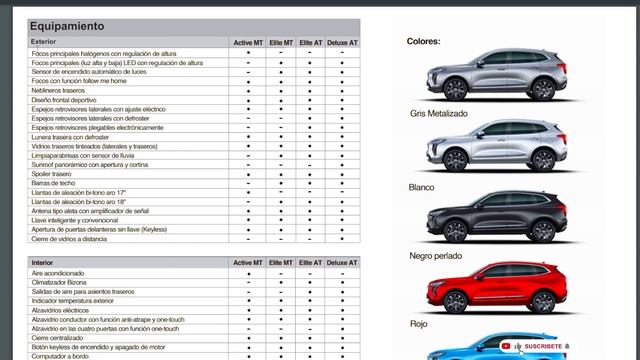This screenshot has width=640, height=360.
Task: Click 'Espejos retrovisores laterales con ajuste eléctrico'
Action: [x=98, y=109]
